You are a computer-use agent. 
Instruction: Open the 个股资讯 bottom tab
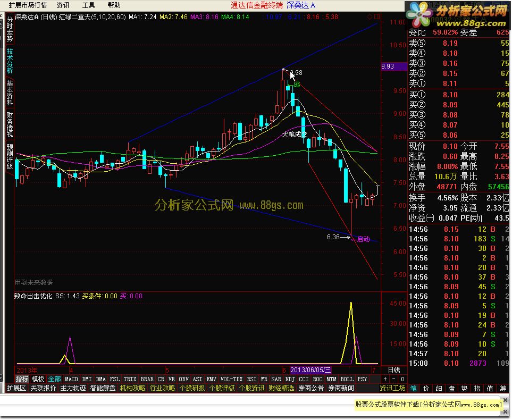click(251, 388)
